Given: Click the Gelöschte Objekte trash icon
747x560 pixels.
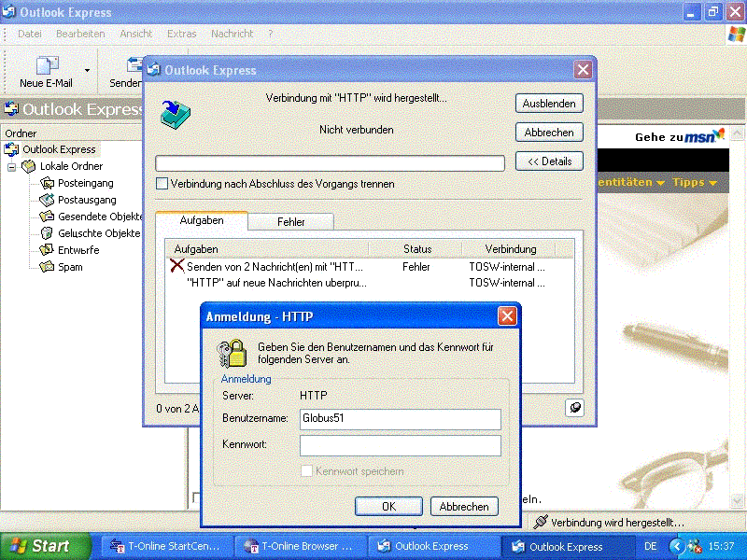Looking at the screenshot, I should 47,232.
